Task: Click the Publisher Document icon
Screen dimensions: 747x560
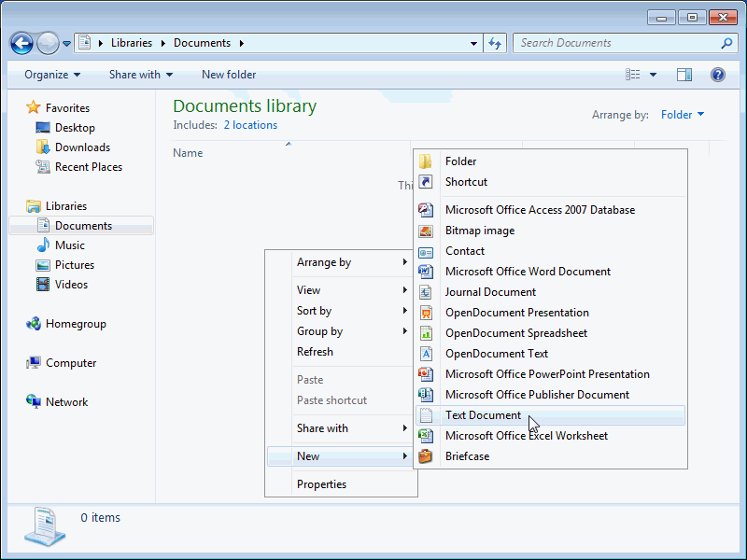Action: pyautogui.click(x=426, y=394)
